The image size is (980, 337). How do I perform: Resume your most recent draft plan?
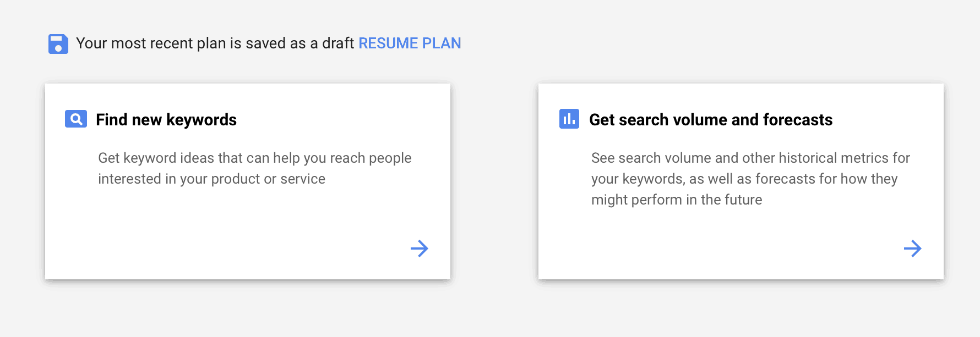point(410,43)
